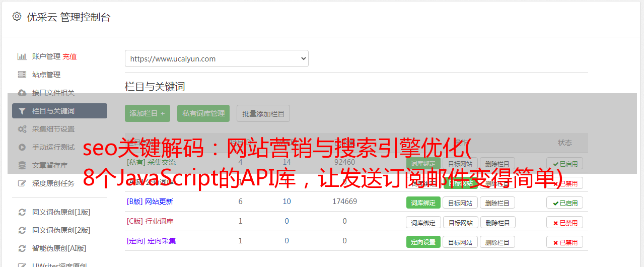Screen dimensions: 644x267
Task: Open the [C版] 行业词库 column link
Action: [x=150, y=221]
